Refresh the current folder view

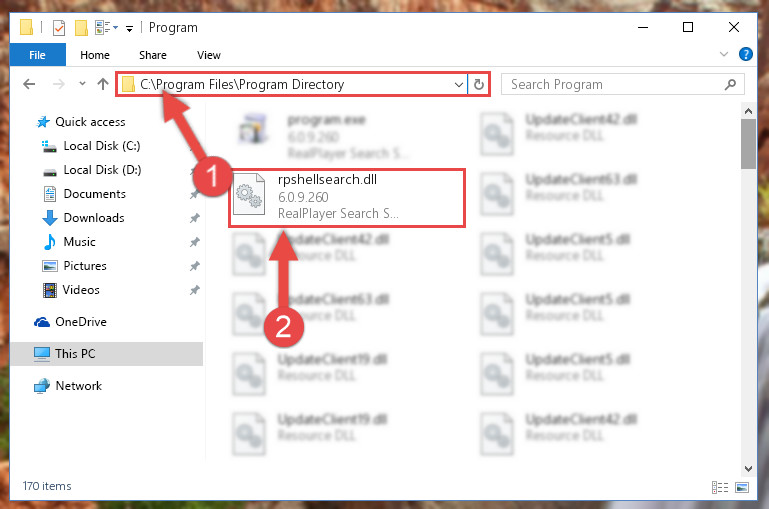point(479,84)
